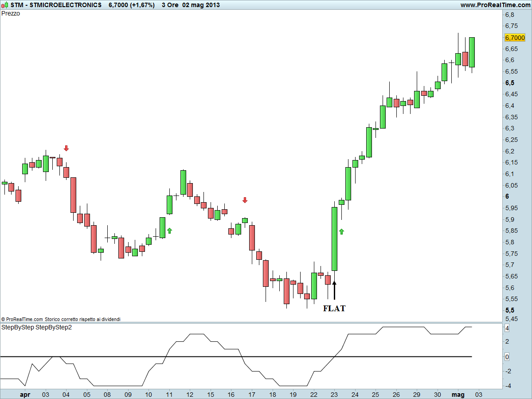The image size is (532, 399).
Task: Click the '3 Ore' timeframe label
Action: coord(170,5)
